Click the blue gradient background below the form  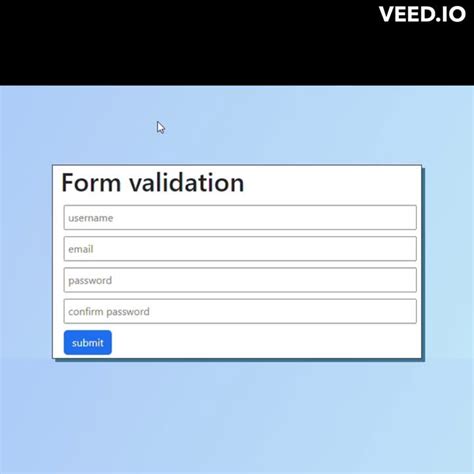[x=237, y=417]
